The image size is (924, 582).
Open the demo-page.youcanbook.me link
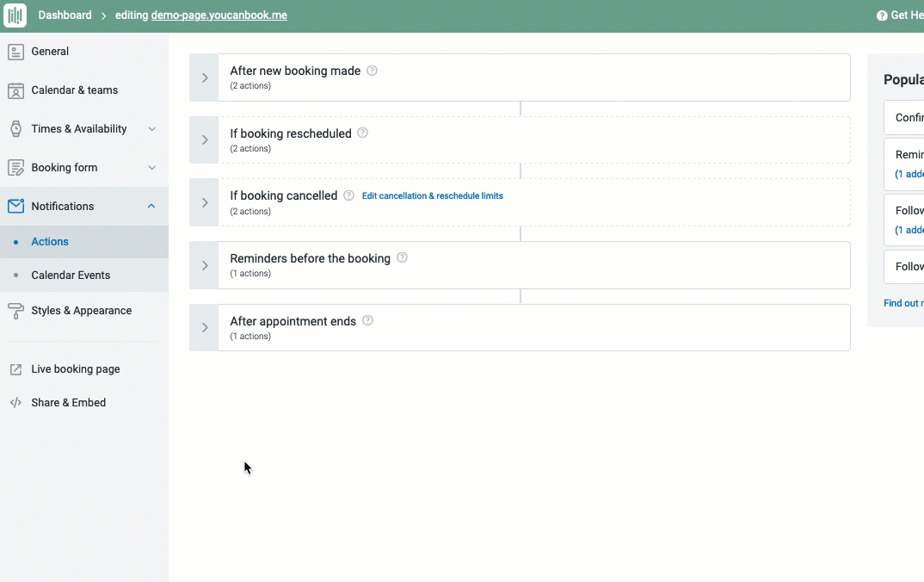coord(218,15)
